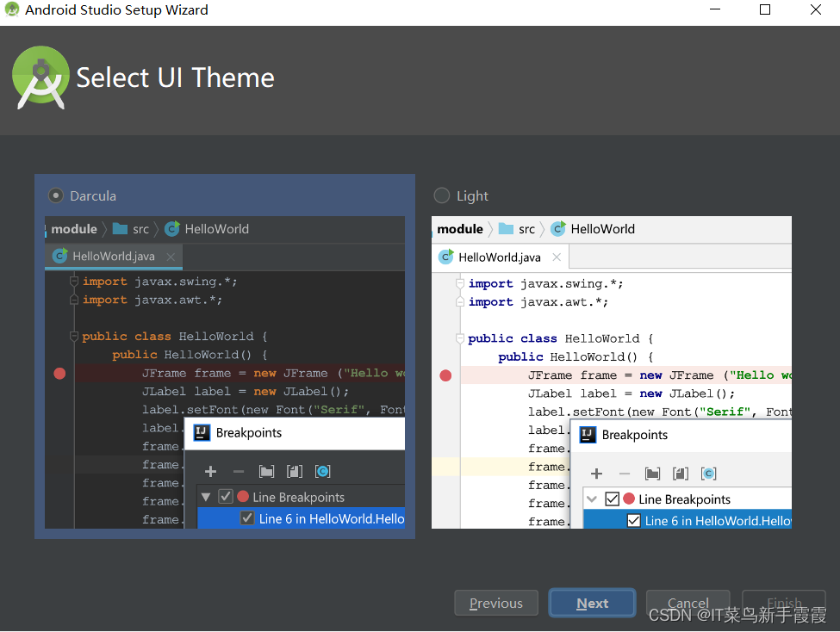Select the Darcula theme radio button
Image resolution: width=840 pixels, height=632 pixels.
[56, 195]
